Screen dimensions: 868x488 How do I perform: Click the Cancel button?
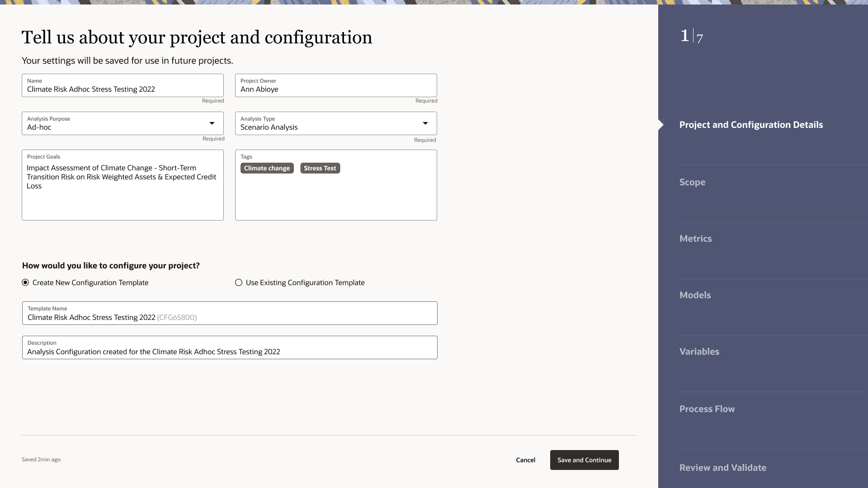click(525, 460)
